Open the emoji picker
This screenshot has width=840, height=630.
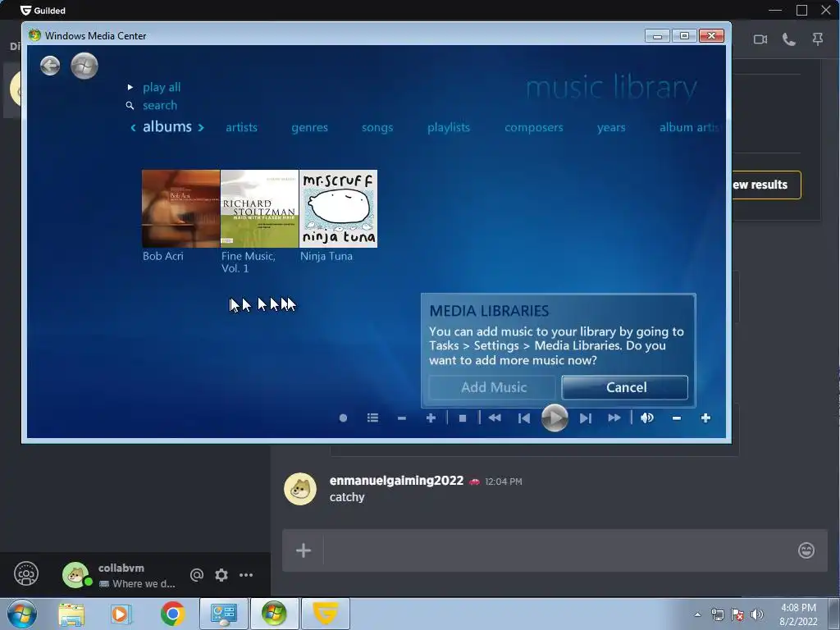[x=806, y=550]
